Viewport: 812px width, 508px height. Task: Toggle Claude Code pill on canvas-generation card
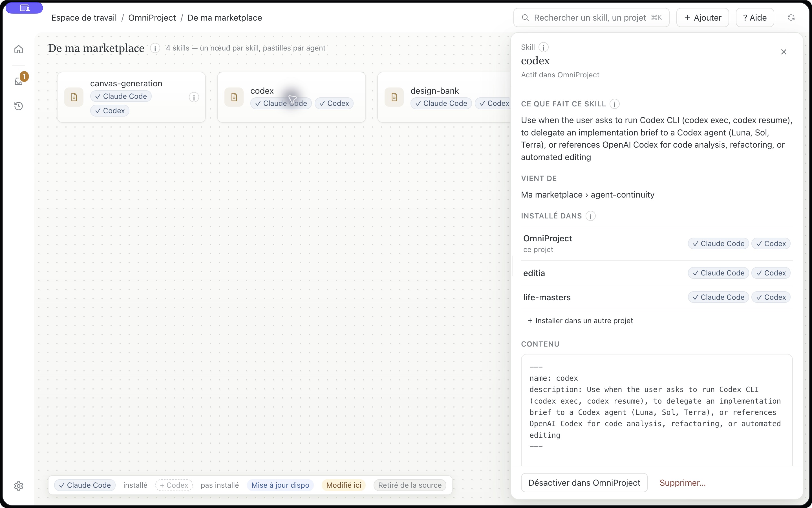121,97
